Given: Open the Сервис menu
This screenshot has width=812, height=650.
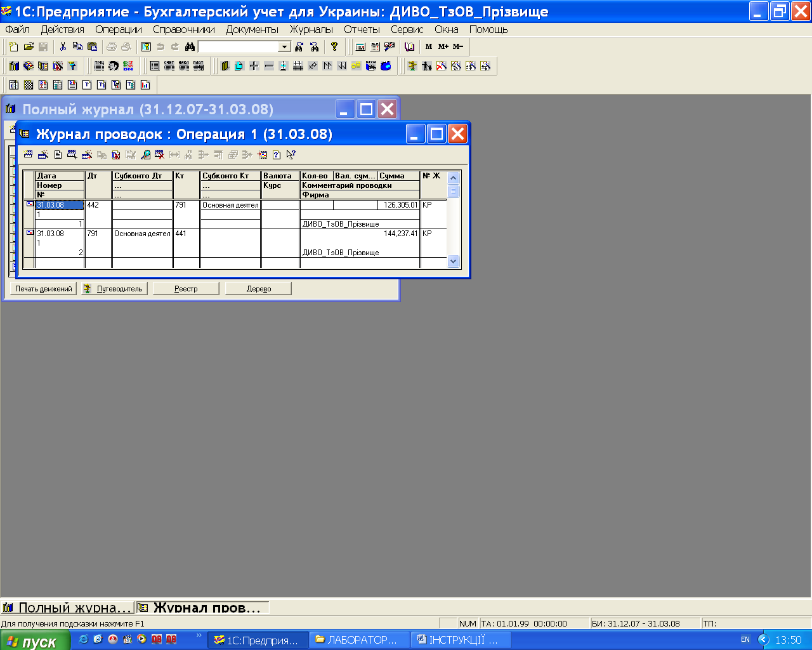Looking at the screenshot, I should point(407,29).
